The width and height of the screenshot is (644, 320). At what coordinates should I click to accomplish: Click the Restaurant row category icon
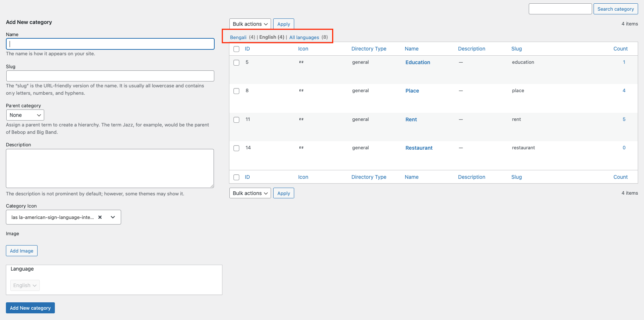point(301,148)
